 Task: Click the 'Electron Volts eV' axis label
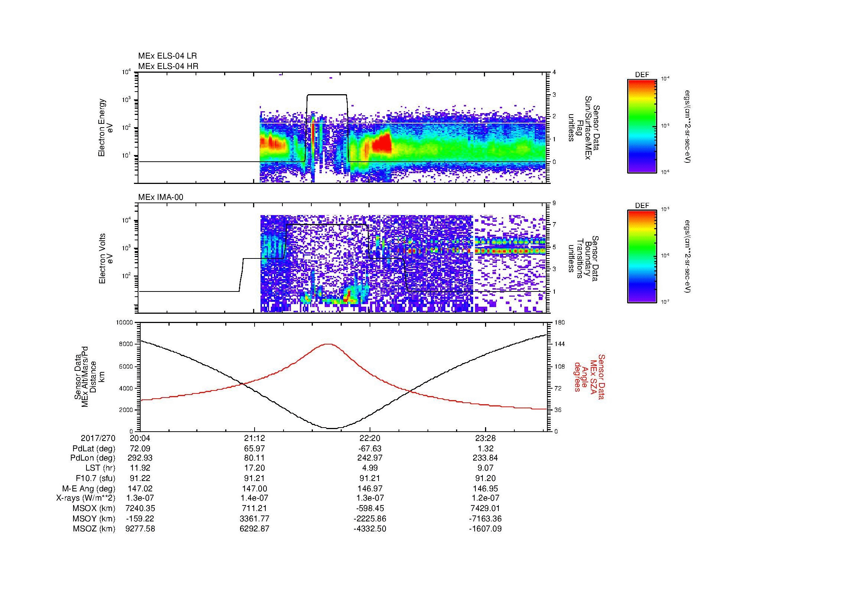pos(105,259)
